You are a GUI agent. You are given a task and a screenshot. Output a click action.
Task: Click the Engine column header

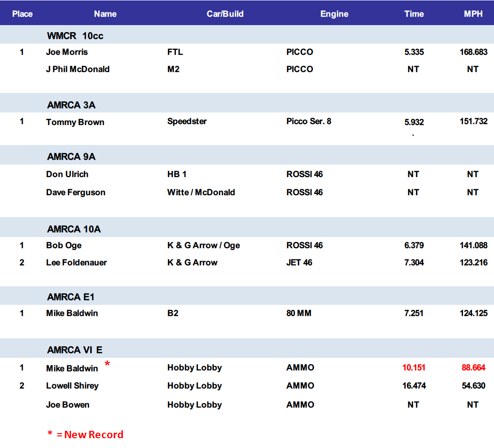point(334,14)
